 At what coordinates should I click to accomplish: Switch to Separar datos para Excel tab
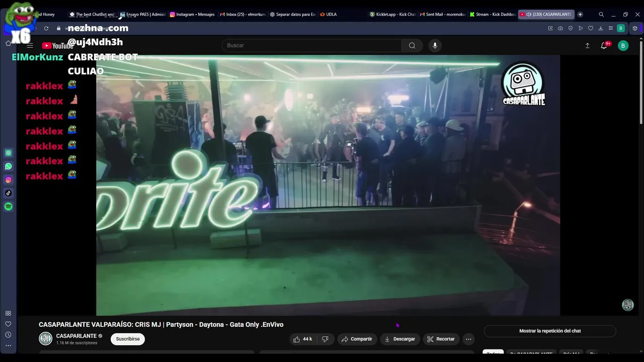292,15
